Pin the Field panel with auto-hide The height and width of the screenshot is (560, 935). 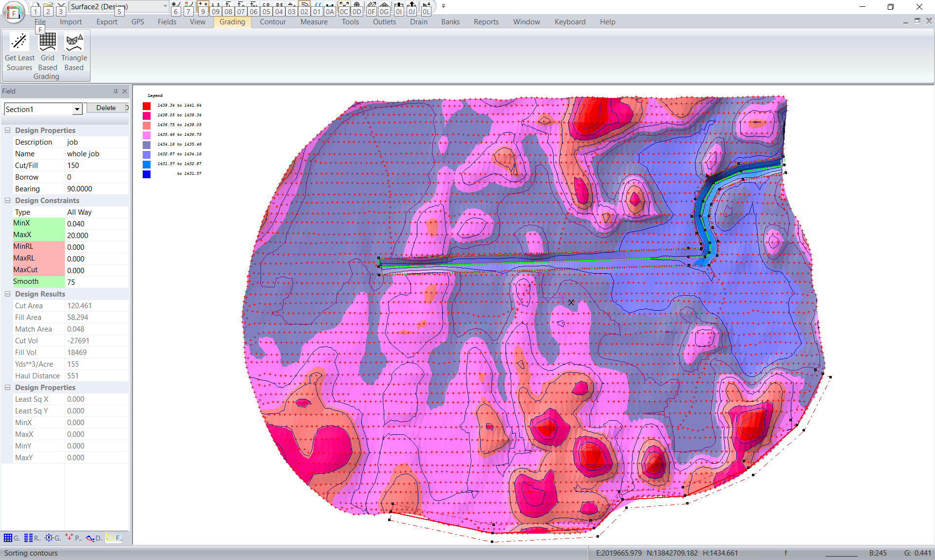[x=115, y=91]
